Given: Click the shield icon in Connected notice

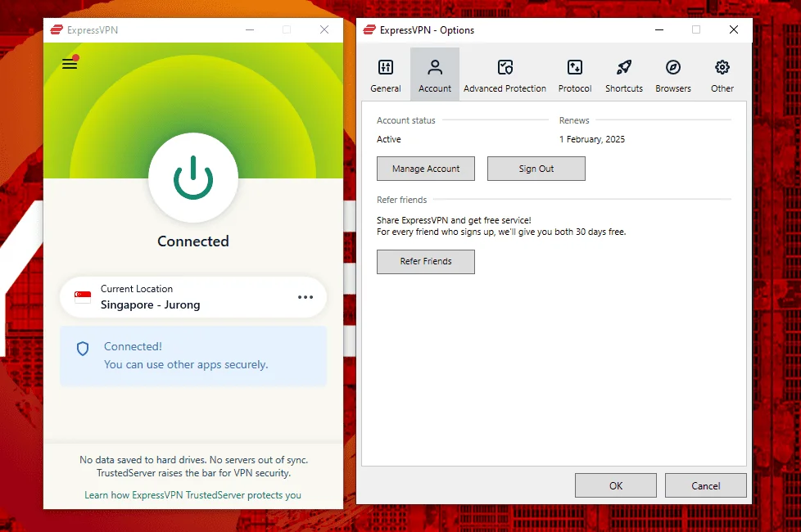Looking at the screenshot, I should coord(83,349).
